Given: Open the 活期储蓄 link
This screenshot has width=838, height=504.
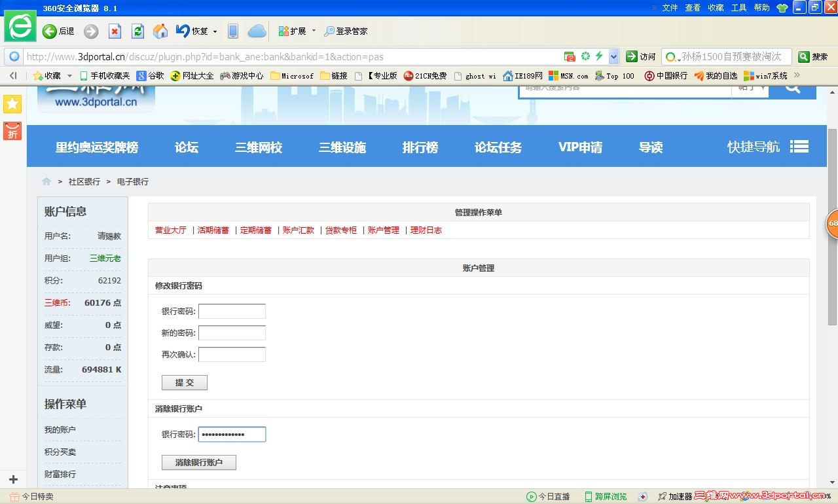Looking at the screenshot, I should (213, 230).
